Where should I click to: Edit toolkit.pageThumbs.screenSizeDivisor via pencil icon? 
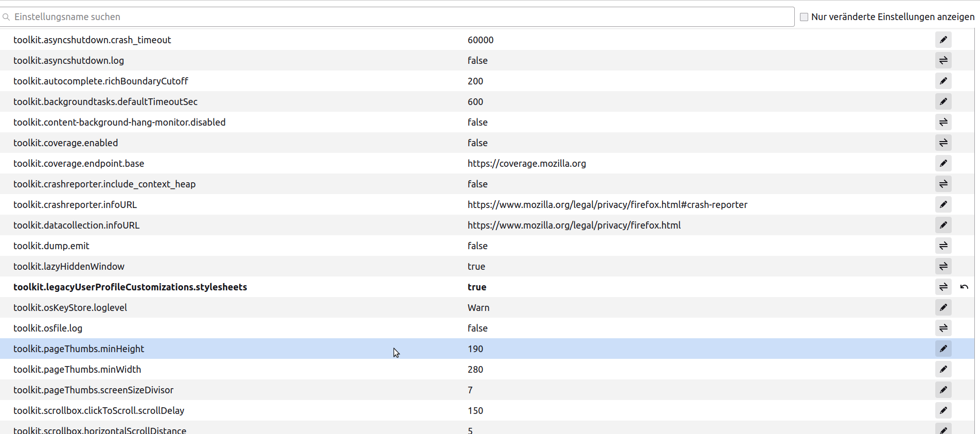click(943, 390)
